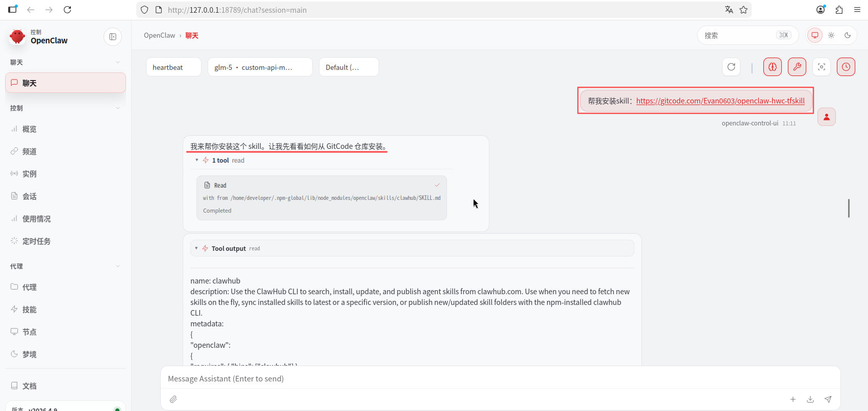This screenshot has width=868, height=411.
Task: Switch to light theme sun icon
Action: [x=831, y=35]
